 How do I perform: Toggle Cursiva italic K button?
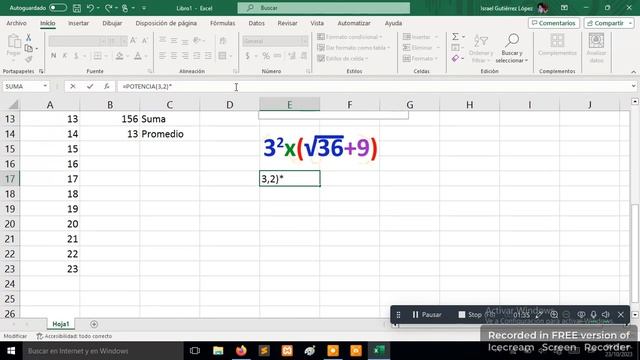click(64, 56)
